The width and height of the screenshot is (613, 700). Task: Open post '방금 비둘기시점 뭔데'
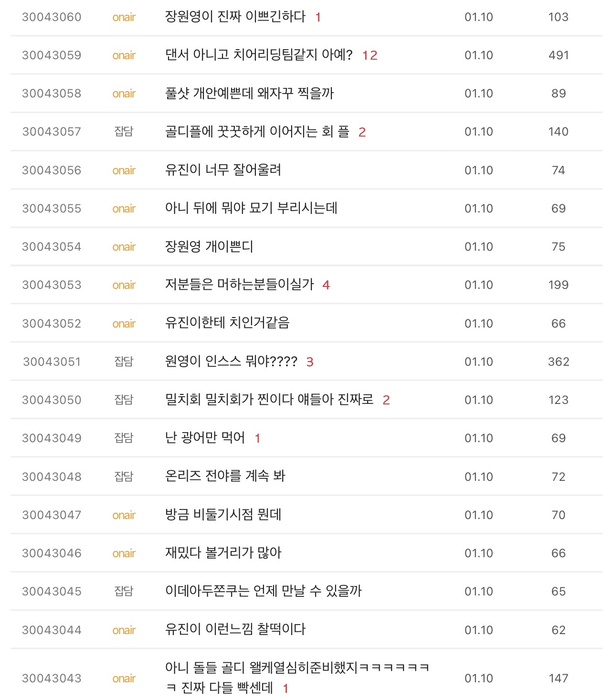(223, 515)
